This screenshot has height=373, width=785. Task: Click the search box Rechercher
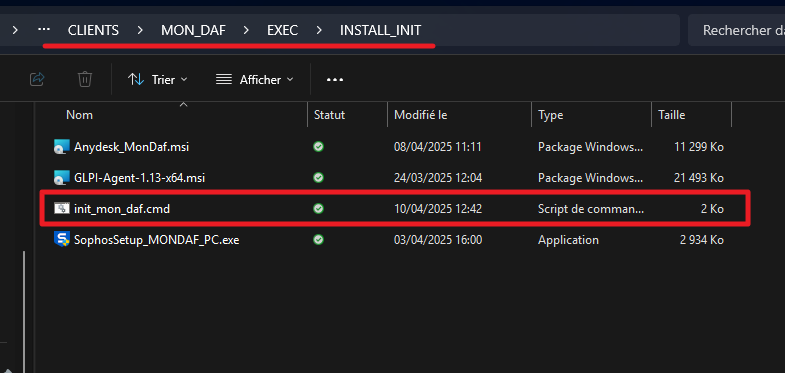click(736, 31)
